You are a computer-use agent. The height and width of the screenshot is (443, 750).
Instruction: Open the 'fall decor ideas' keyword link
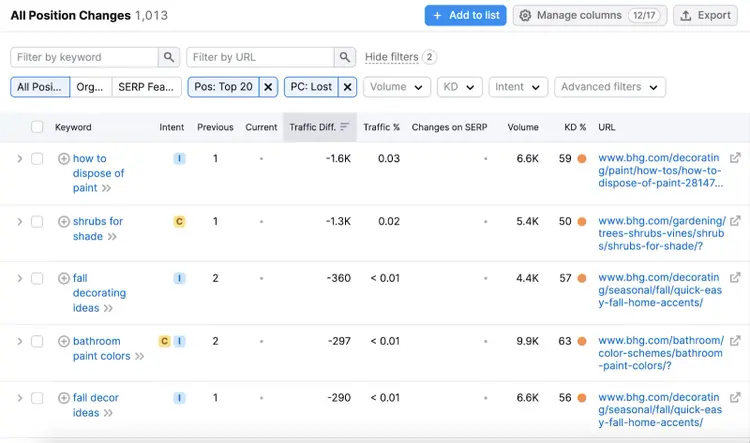(x=96, y=405)
